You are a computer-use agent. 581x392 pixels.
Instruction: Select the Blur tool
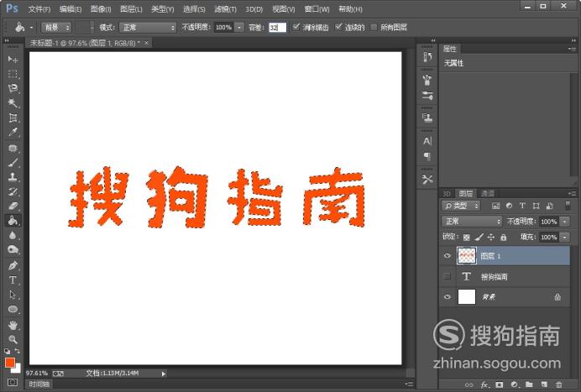(x=13, y=235)
